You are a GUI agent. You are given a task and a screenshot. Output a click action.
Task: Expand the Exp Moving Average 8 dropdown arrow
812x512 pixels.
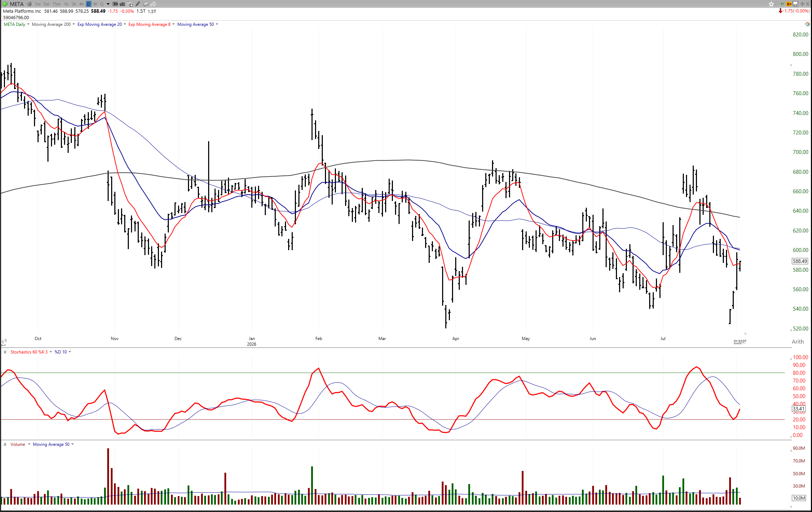coord(173,24)
